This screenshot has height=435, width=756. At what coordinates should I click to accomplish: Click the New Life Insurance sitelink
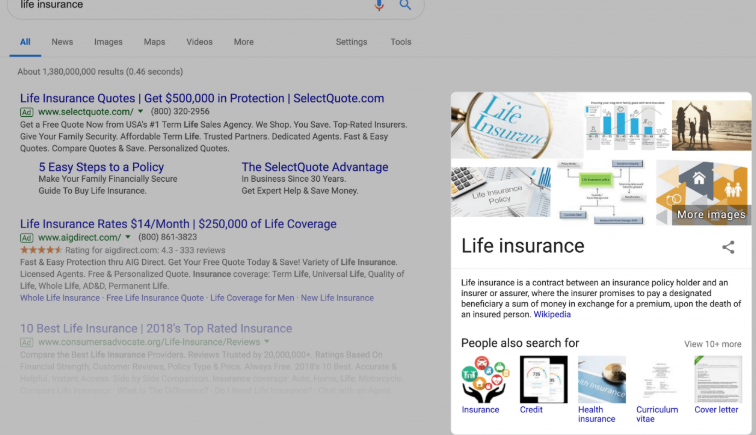pyautogui.click(x=337, y=298)
